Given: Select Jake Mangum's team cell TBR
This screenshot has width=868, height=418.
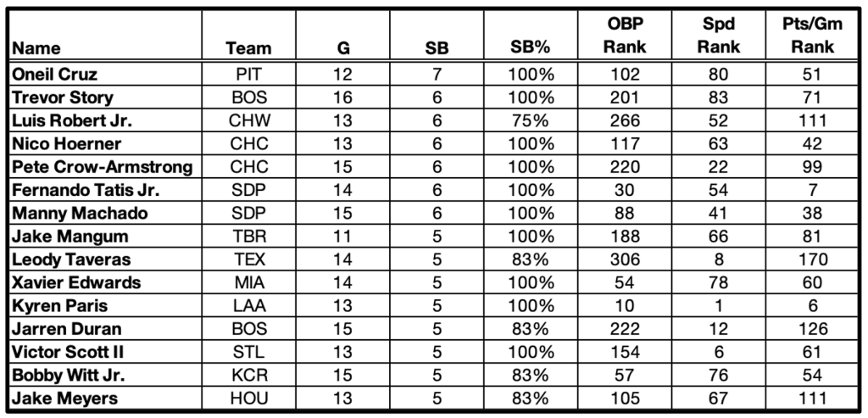Looking at the screenshot, I should click(x=248, y=237).
